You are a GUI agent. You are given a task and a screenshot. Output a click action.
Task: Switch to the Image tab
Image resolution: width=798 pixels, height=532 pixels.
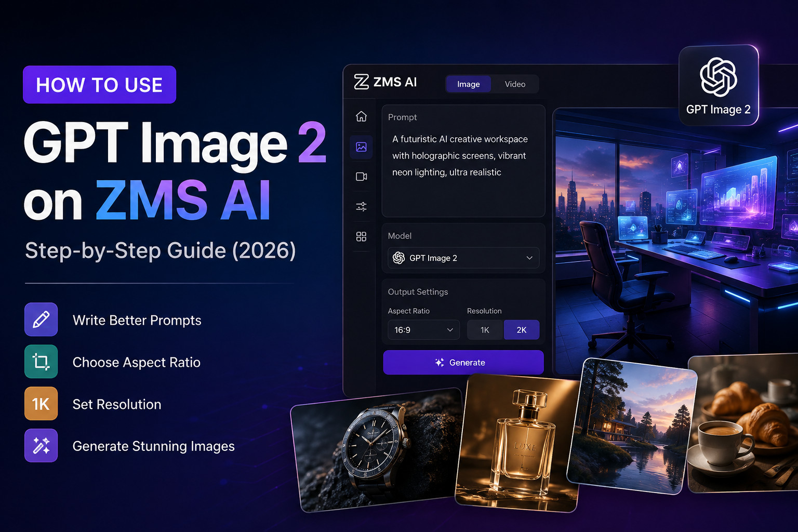click(469, 84)
